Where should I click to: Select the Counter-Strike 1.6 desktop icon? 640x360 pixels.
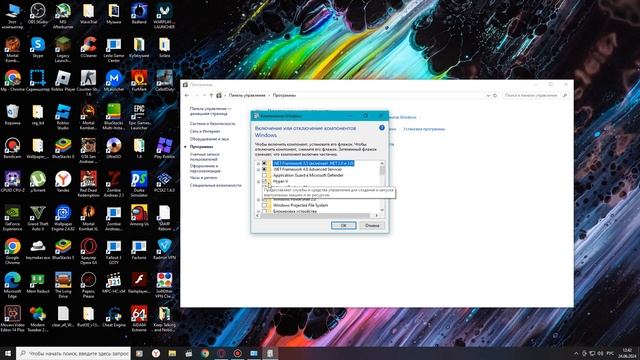tap(88, 83)
